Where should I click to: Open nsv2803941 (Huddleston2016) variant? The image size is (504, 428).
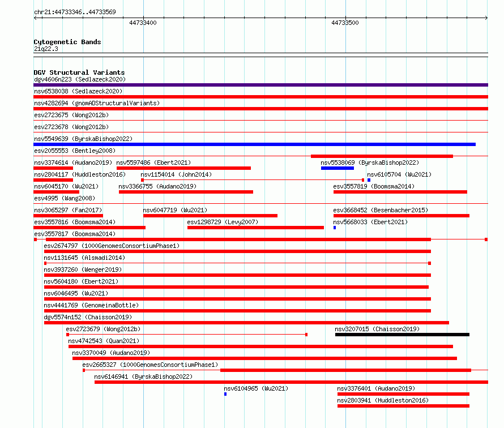(383, 400)
